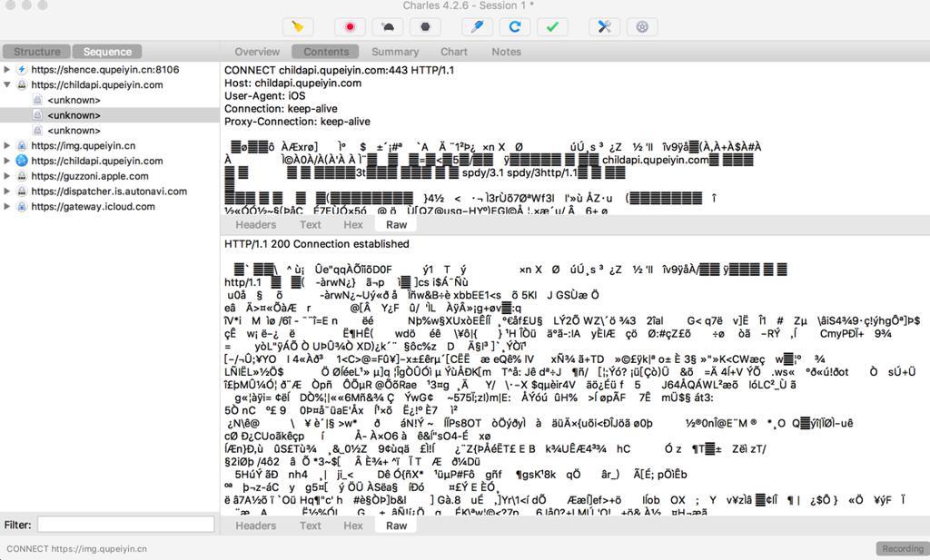The image size is (930, 560).
Task: Show response Raw view
Action: 396,526
